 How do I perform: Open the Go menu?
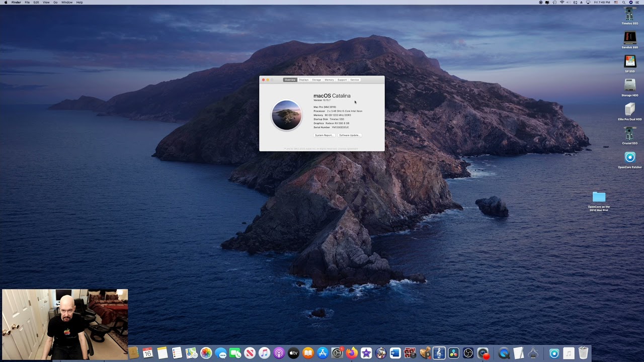click(x=55, y=3)
